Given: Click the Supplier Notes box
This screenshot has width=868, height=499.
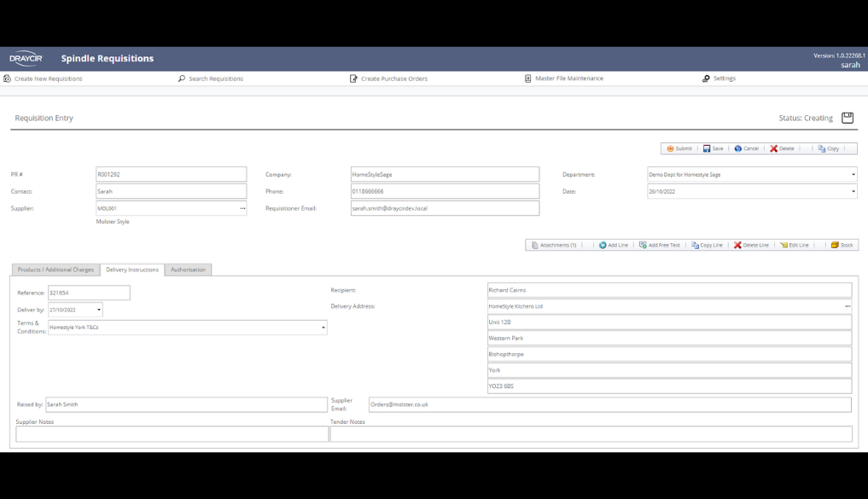Looking at the screenshot, I should click(172, 433).
